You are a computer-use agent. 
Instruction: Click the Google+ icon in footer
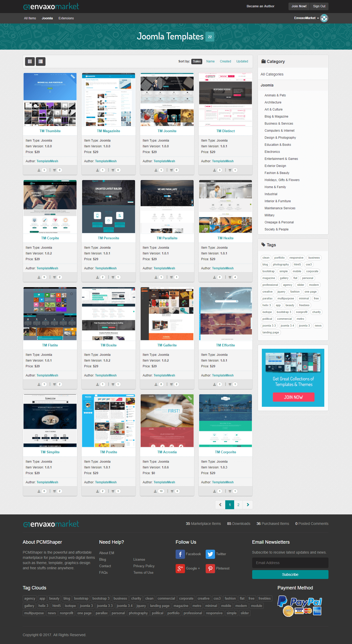[180, 568]
